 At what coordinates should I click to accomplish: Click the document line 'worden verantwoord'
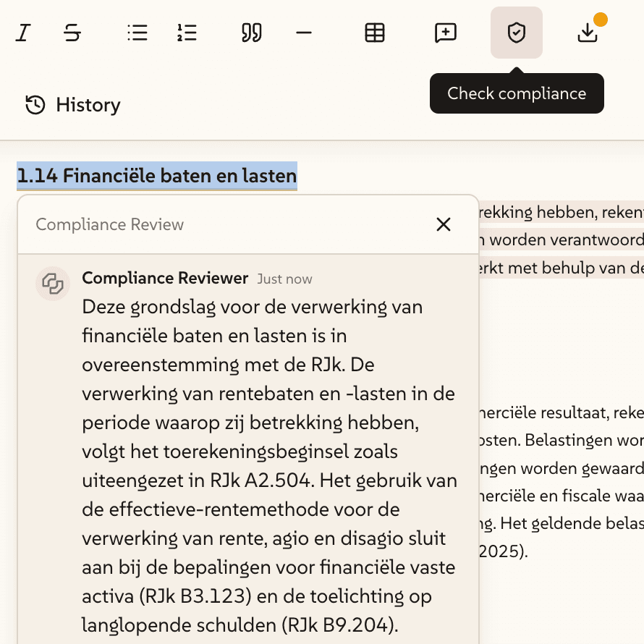567,240
